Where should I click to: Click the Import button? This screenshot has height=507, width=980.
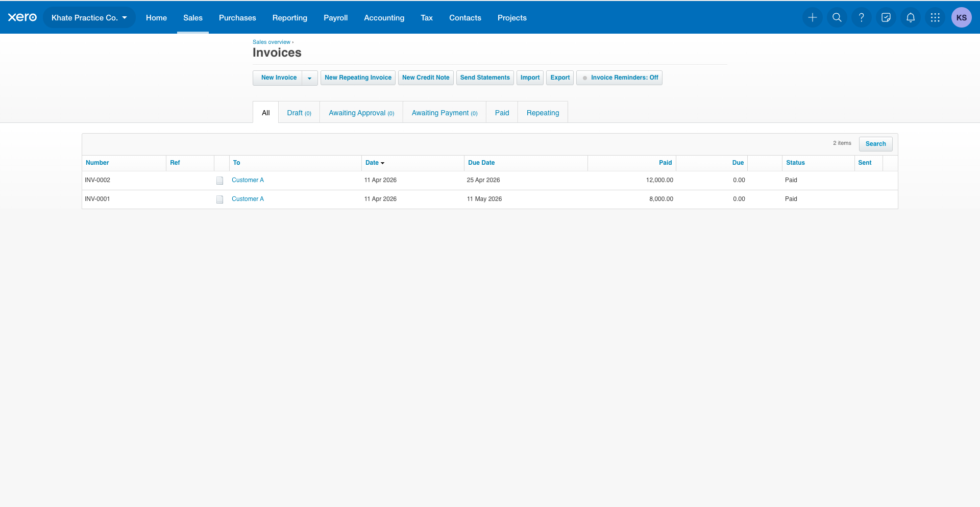[530, 78]
